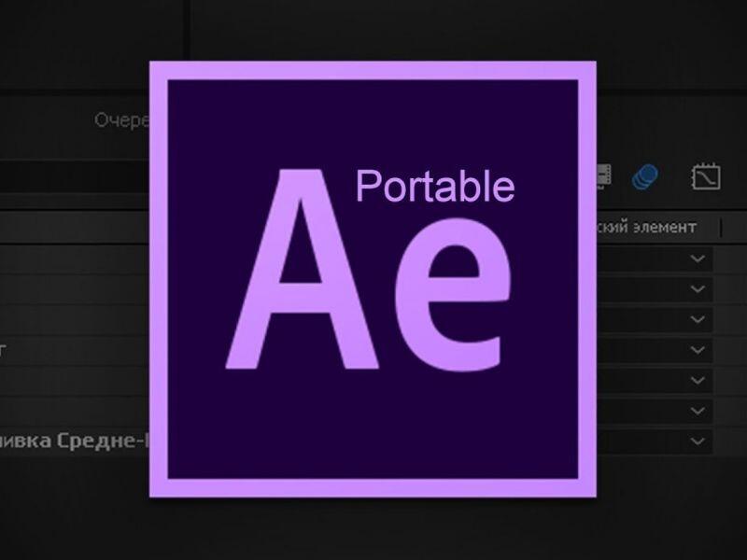Open the fourth parent dropdown chevron
The height and width of the screenshot is (560, 747).
pyautogui.click(x=698, y=350)
